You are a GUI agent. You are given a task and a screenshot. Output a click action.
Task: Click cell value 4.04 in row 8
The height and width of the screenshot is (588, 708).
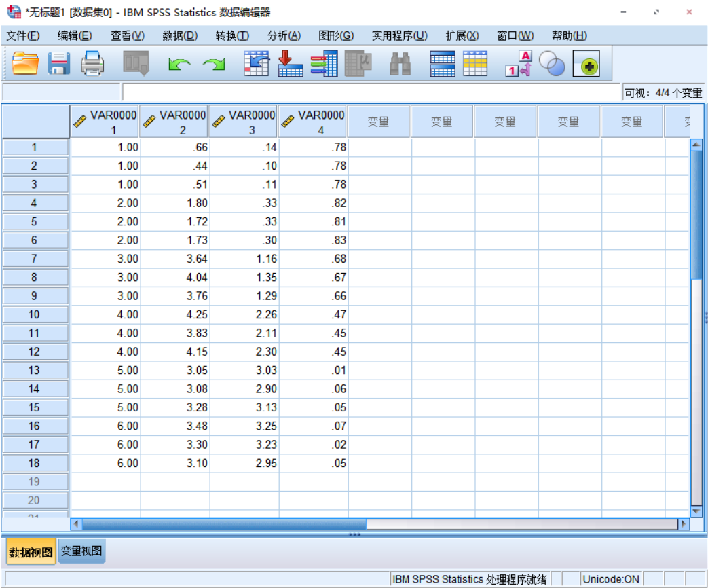(x=174, y=277)
